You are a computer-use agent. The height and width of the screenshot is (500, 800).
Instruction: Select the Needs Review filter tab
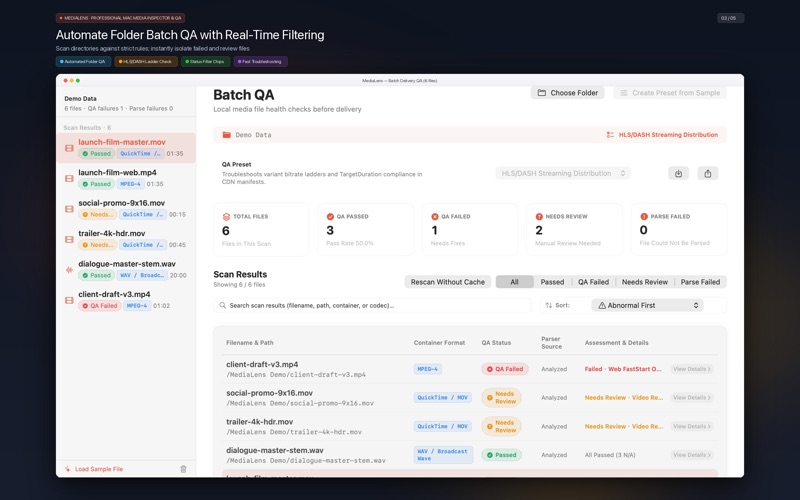click(644, 282)
